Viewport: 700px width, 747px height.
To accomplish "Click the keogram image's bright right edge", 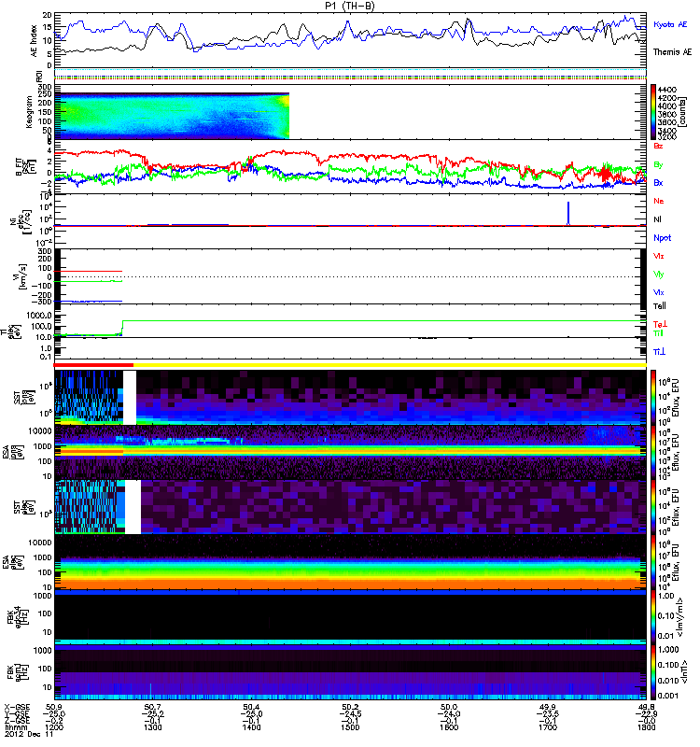I will 286,116.
